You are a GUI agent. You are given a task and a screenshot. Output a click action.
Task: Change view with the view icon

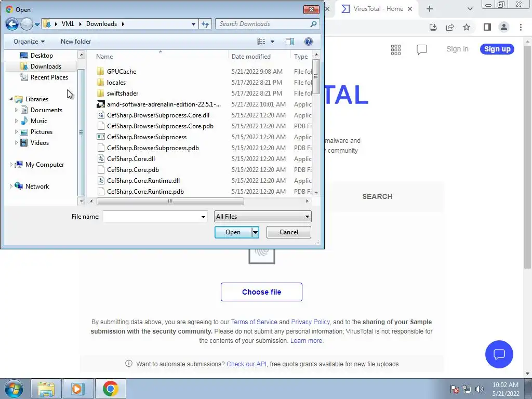point(261,42)
